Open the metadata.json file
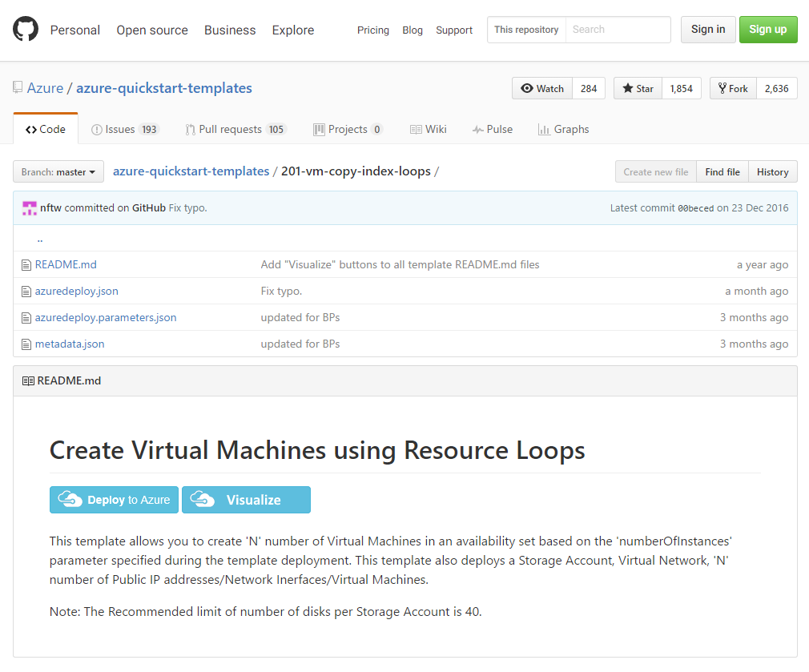Image resolution: width=809 pixels, height=672 pixels. click(70, 344)
